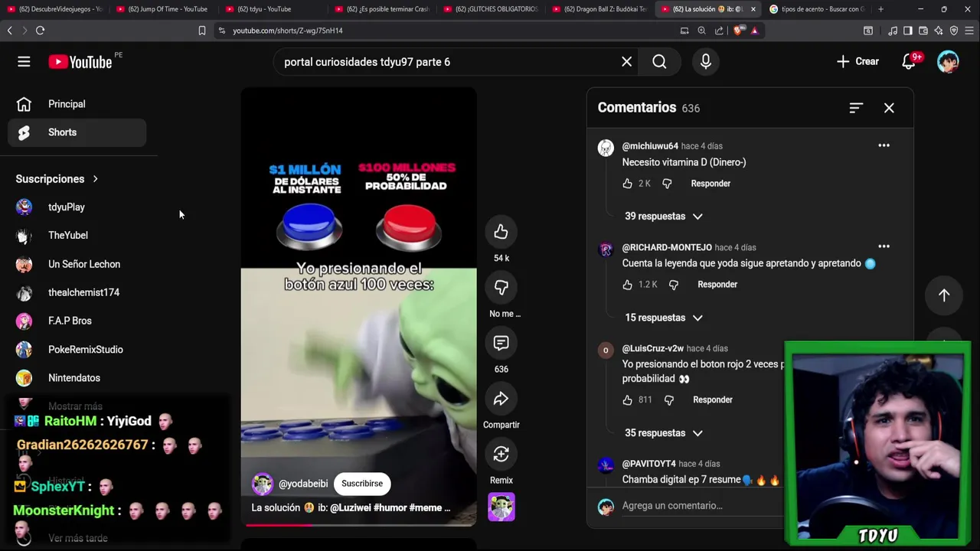
Task: Toggle browser sidebar panel icon
Action: tap(907, 31)
